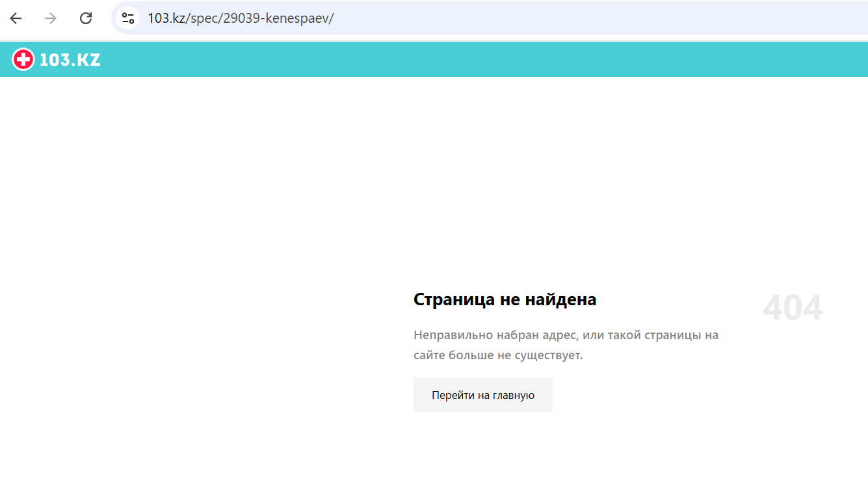Click the text "сайте больше не существует."
The height and width of the screenshot is (492, 868).
point(498,355)
